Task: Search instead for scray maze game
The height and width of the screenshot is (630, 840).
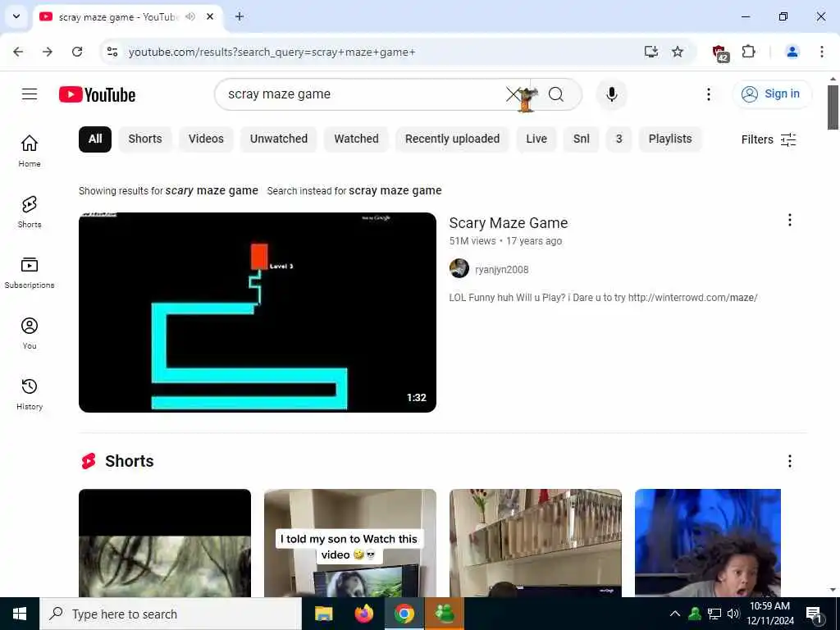Action: (395, 190)
